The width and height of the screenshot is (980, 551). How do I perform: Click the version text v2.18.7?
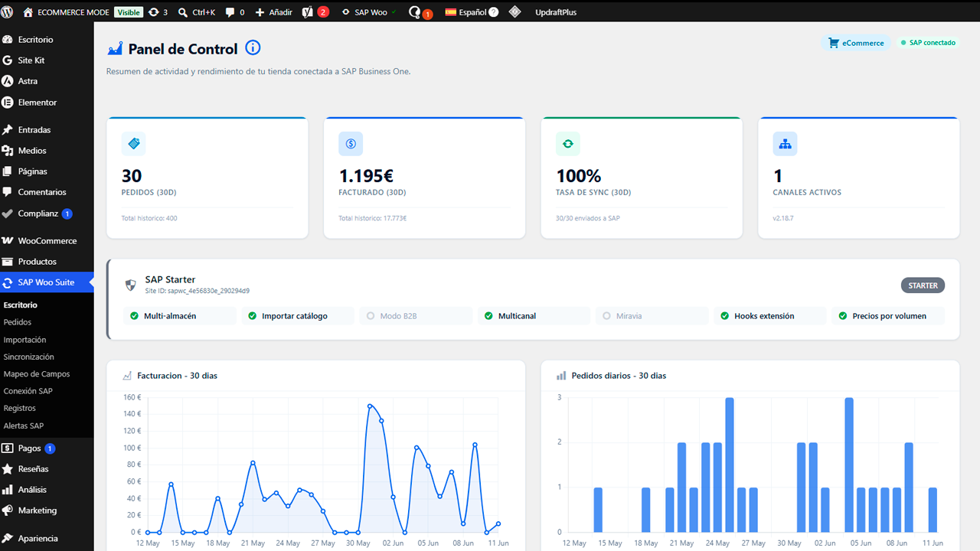click(785, 218)
